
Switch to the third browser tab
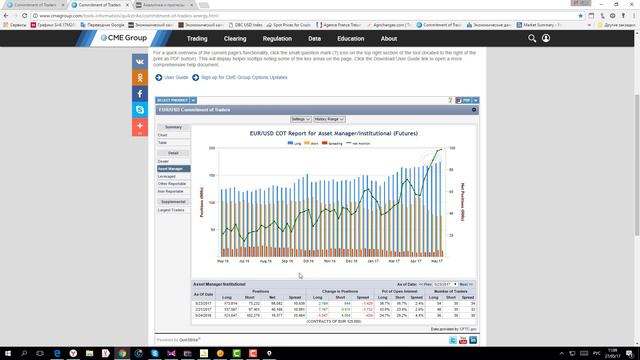pos(164,5)
